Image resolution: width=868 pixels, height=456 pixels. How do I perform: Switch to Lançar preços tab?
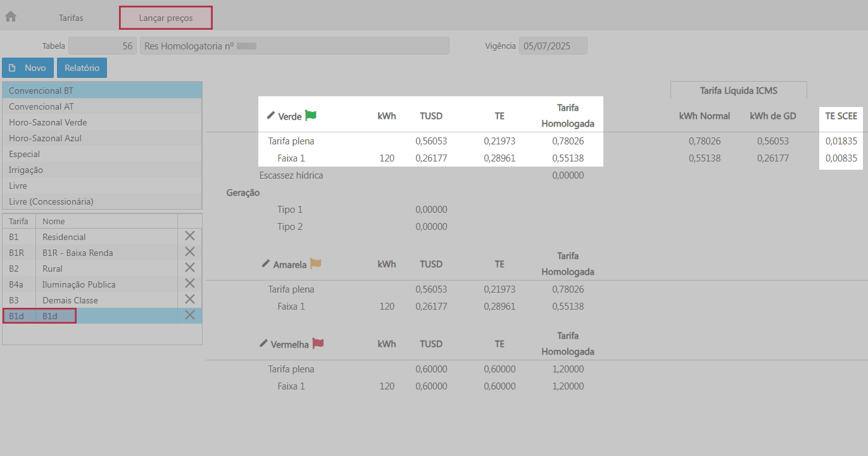pyautogui.click(x=166, y=18)
